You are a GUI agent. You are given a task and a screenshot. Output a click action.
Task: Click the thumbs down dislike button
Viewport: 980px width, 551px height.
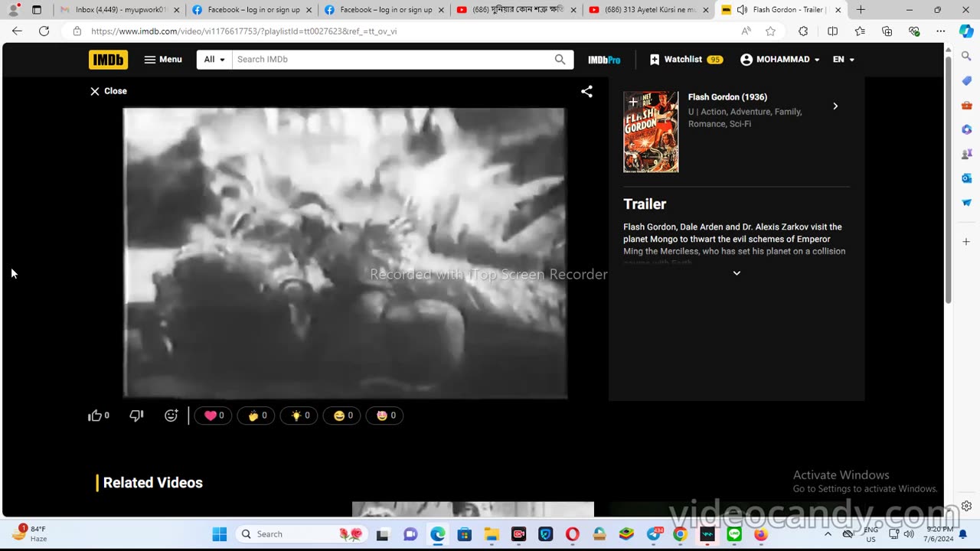(136, 416)
